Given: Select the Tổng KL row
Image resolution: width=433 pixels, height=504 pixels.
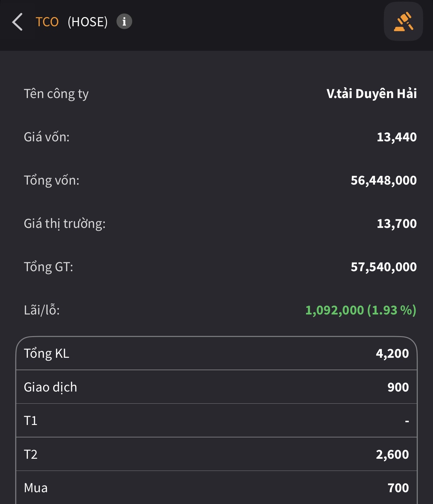Looking at the screenshot, I should pos(216,353).
